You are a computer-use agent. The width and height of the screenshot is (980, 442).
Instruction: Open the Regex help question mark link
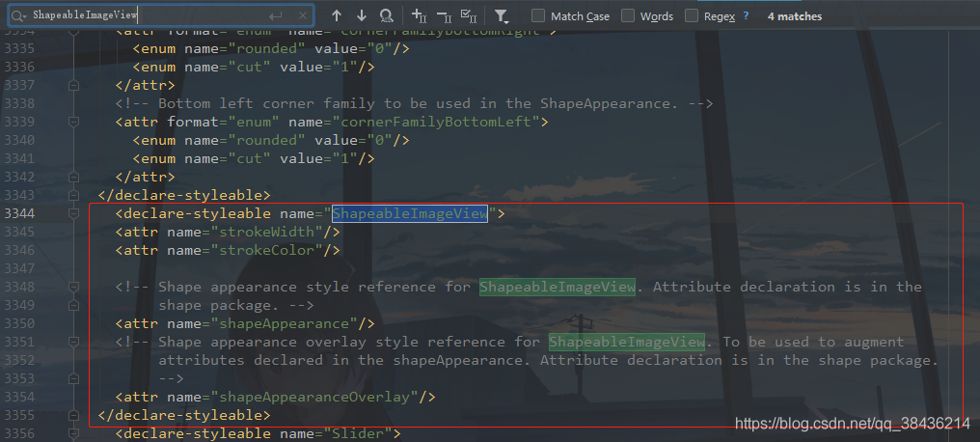click(x=746, y=15)
